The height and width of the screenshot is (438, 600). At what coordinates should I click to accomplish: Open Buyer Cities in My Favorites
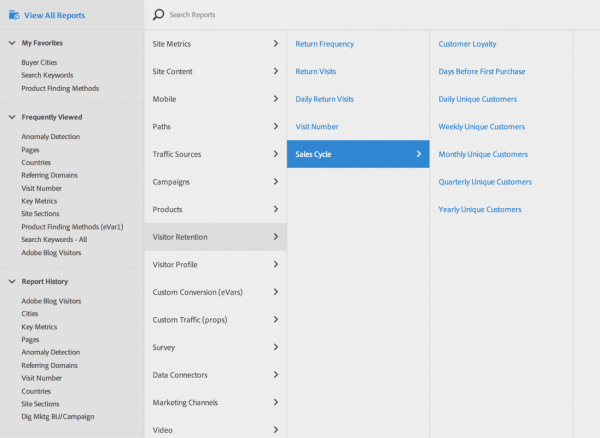click(39, 62)
